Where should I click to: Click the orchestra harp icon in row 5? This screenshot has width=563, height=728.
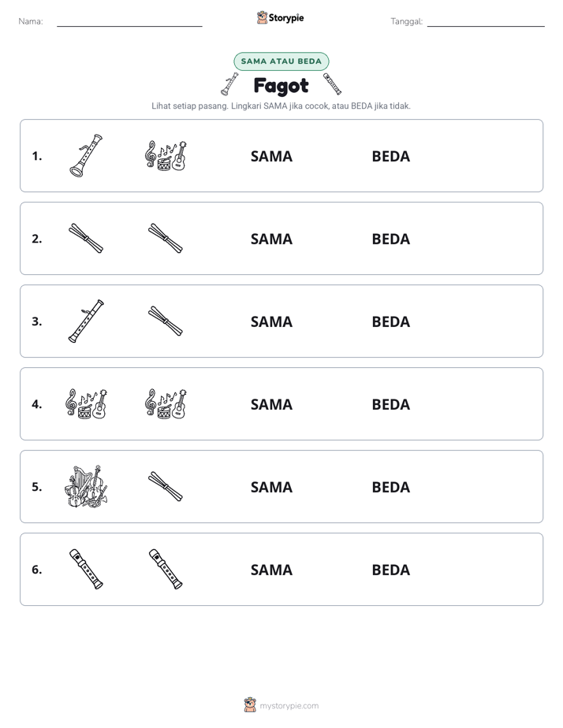point(86,486)
